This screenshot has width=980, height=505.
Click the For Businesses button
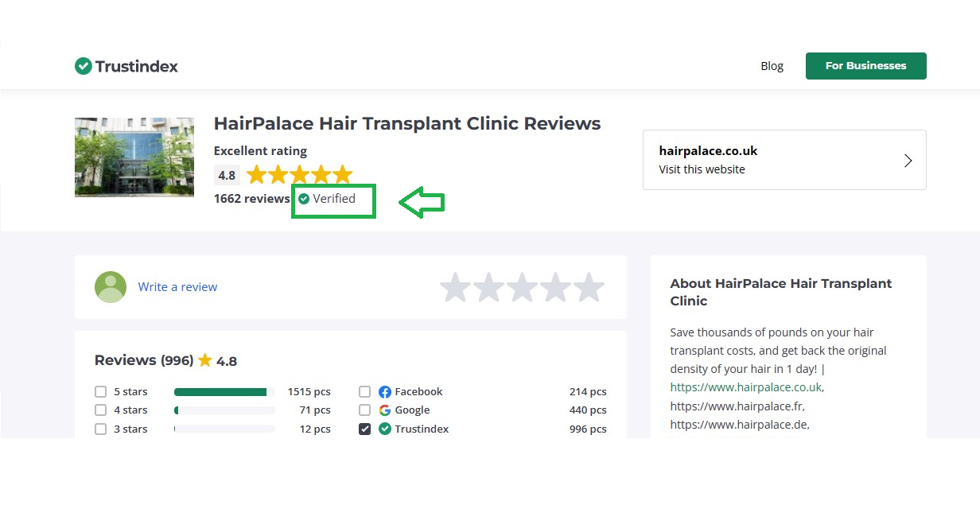(x=865, y=66)
